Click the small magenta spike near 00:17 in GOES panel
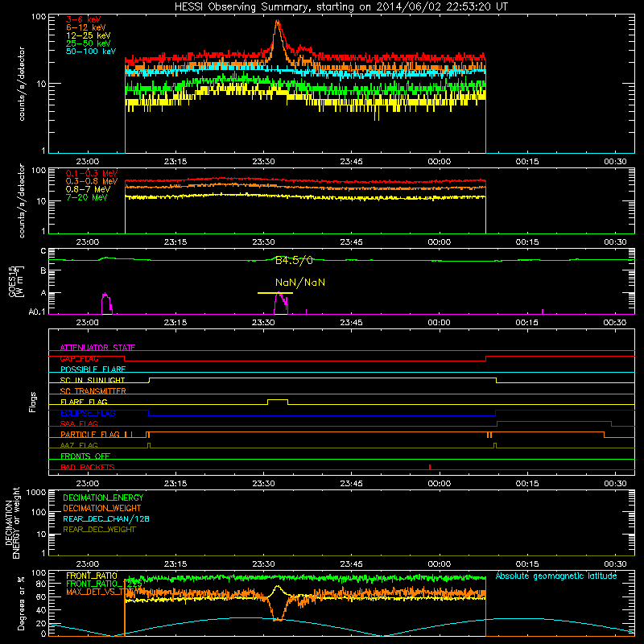This screenshot has height=644, width=644. click(543, 312)
